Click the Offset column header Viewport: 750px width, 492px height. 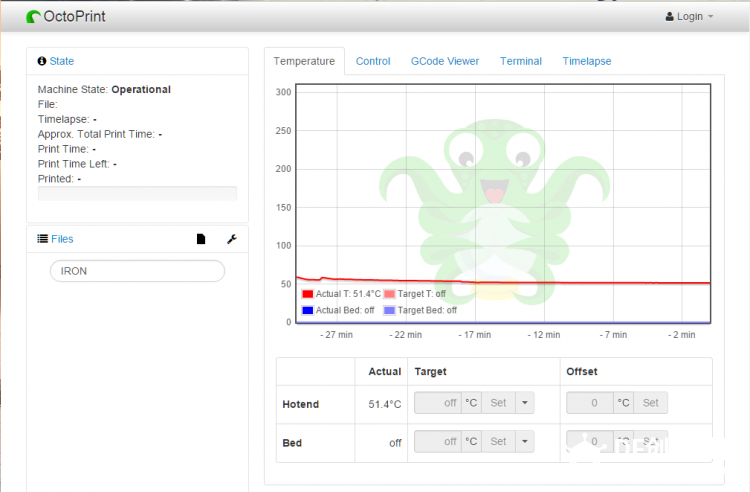click(x=582, y=372)
